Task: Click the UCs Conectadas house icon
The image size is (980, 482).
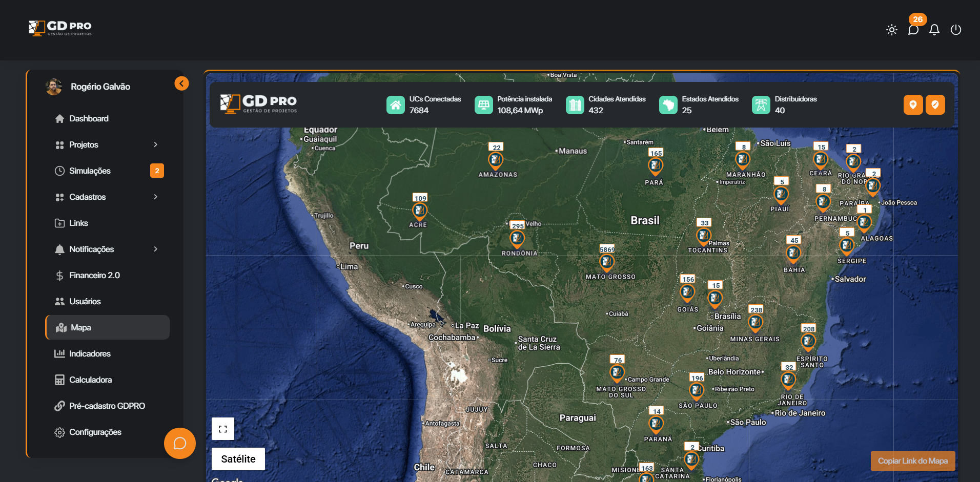Action: tap(396, 105)
